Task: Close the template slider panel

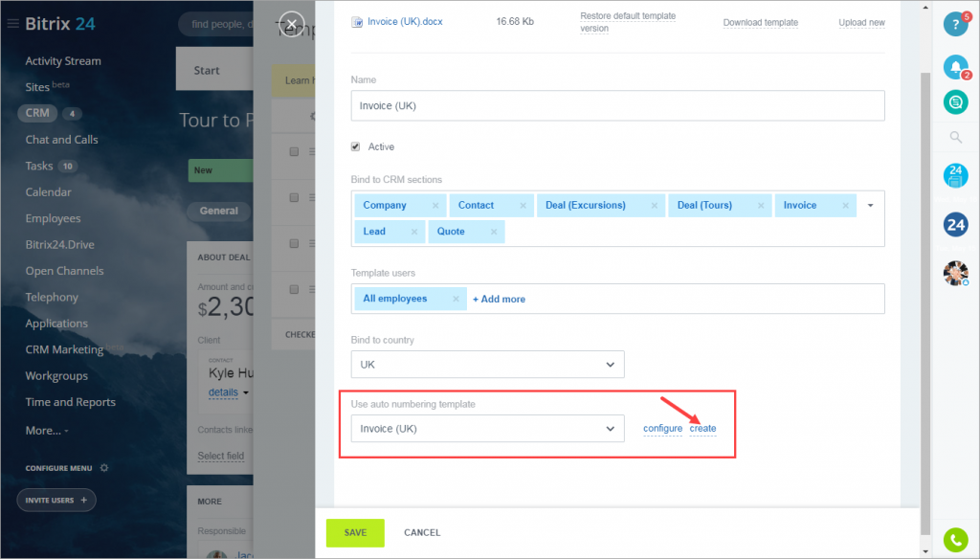Action: tap(291, 24)
